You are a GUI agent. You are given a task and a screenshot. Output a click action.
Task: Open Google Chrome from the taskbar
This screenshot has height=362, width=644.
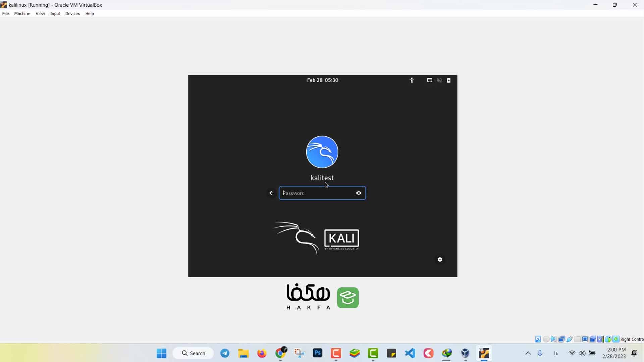click(280, 353)
